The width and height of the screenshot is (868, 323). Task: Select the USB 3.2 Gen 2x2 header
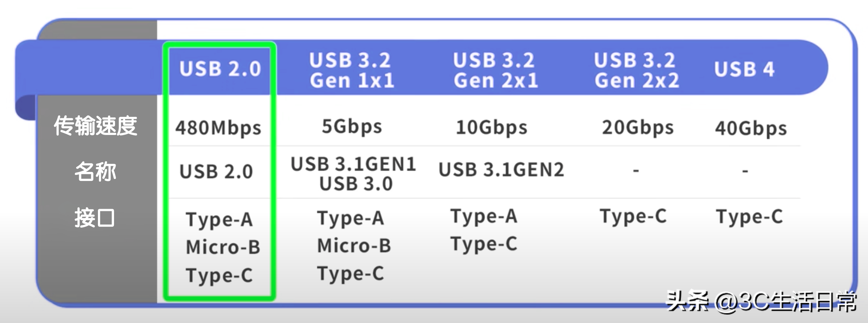tap(636, 70)
